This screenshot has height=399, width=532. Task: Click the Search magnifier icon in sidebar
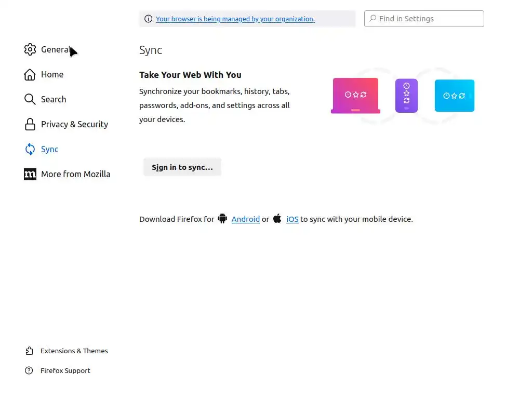point(30,99)
